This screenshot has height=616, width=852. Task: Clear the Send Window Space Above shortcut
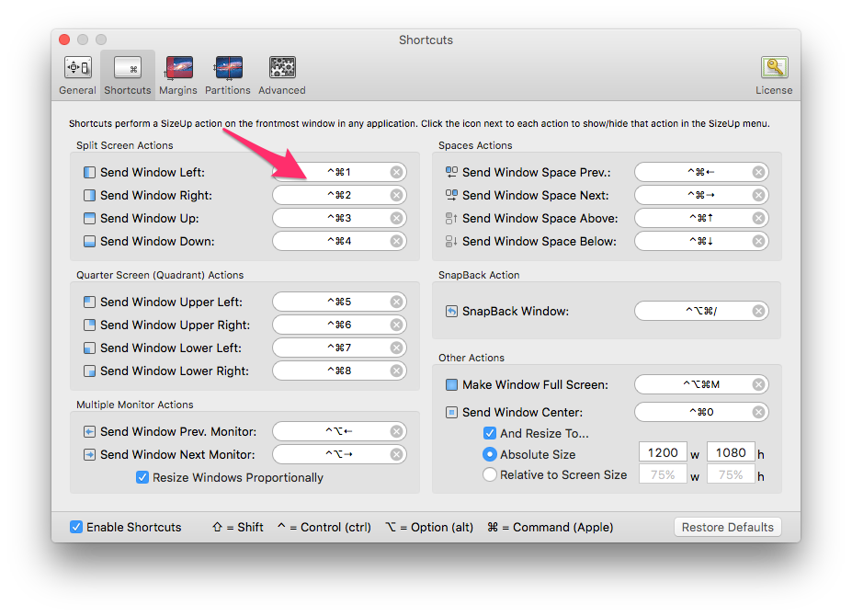pyautogui.click(x=758, y=218)
